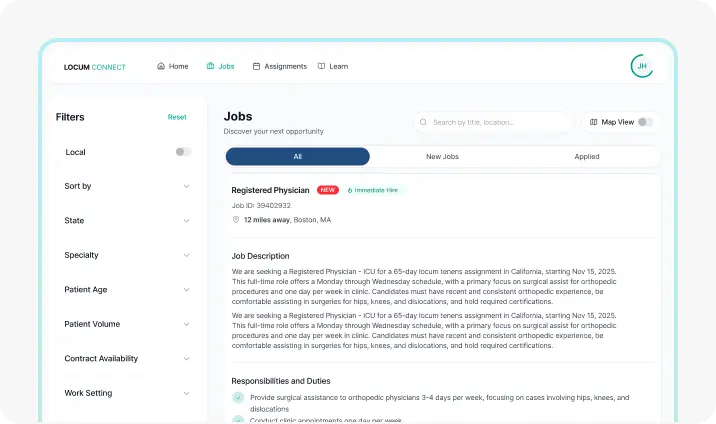Reset all filters
The height and width of the screenshot is (424, 716).
177,117
